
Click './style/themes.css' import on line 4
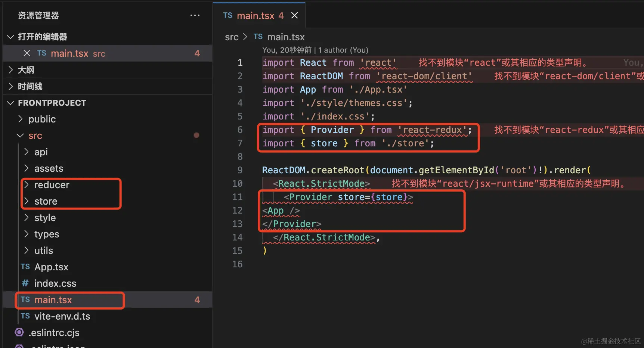[x=354, y=103]
